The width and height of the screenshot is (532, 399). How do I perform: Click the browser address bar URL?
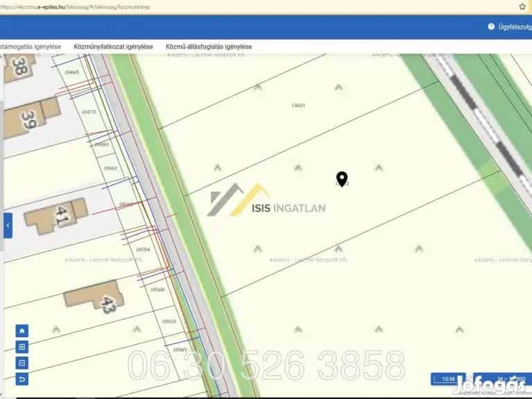76,7
